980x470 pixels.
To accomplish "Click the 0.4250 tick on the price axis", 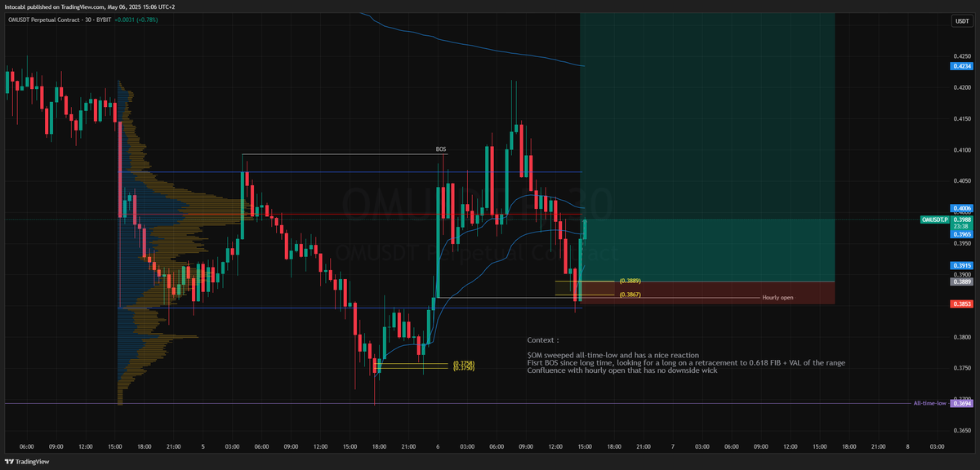I will pyautogui.click(x=960, y=57).
